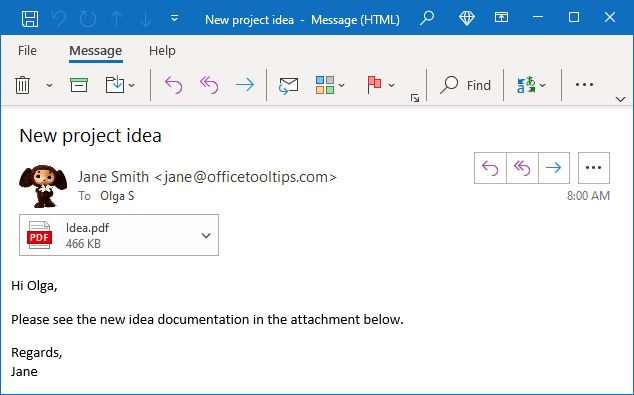Minimize the message window
The image size is (634, 395).
538,17
